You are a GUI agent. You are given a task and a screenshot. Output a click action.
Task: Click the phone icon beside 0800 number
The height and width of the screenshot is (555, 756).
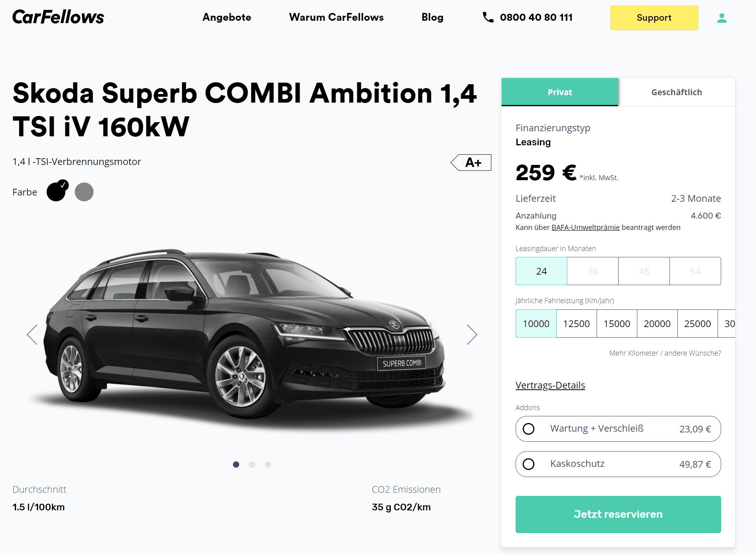488,17
